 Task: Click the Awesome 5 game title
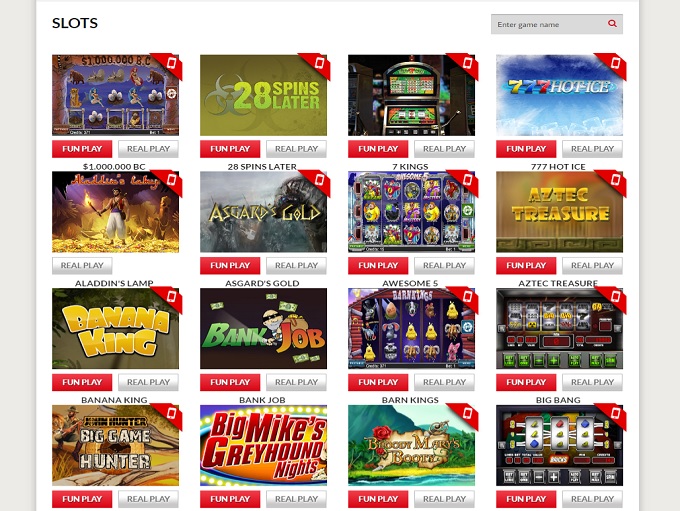coord(410,283)
